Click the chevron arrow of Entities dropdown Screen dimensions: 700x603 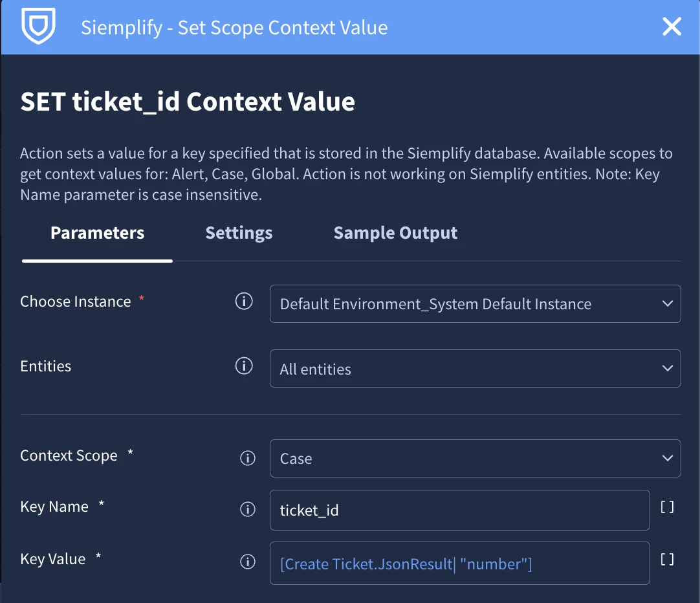coord(668,368)
